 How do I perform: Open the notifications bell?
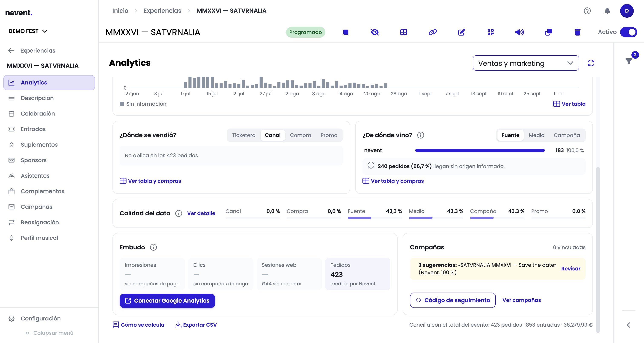[607, 11]
